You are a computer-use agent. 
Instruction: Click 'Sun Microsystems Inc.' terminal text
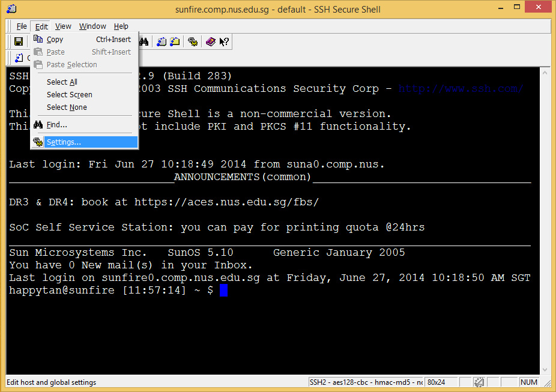pyautogui.click(x=77, y=253)
